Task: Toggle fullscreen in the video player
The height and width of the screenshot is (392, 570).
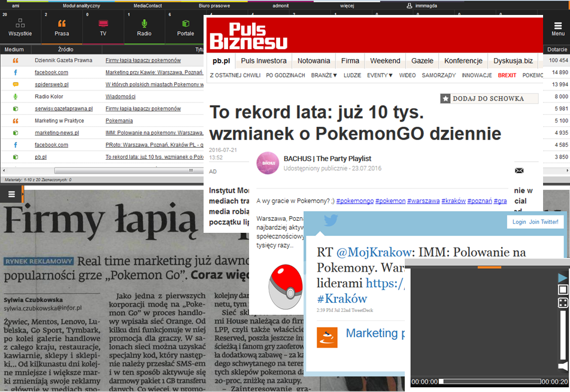Action: pyautogui.click(x=563, y=303)
